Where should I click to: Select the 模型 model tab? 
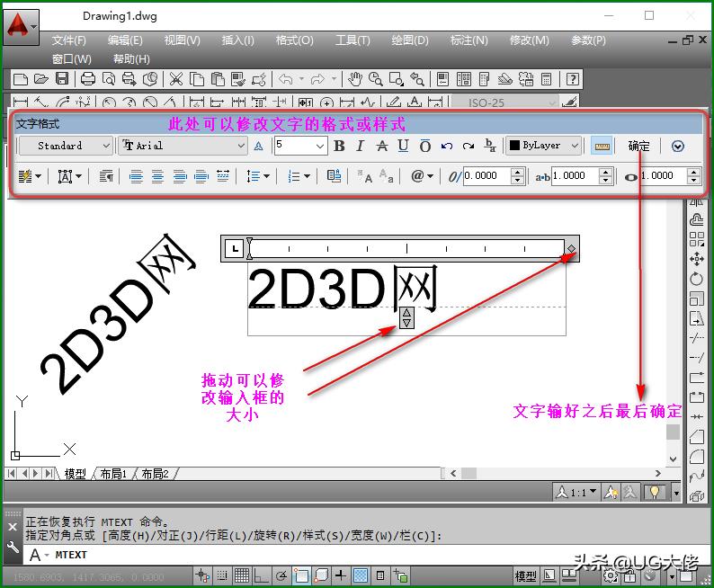coord(76,474)
